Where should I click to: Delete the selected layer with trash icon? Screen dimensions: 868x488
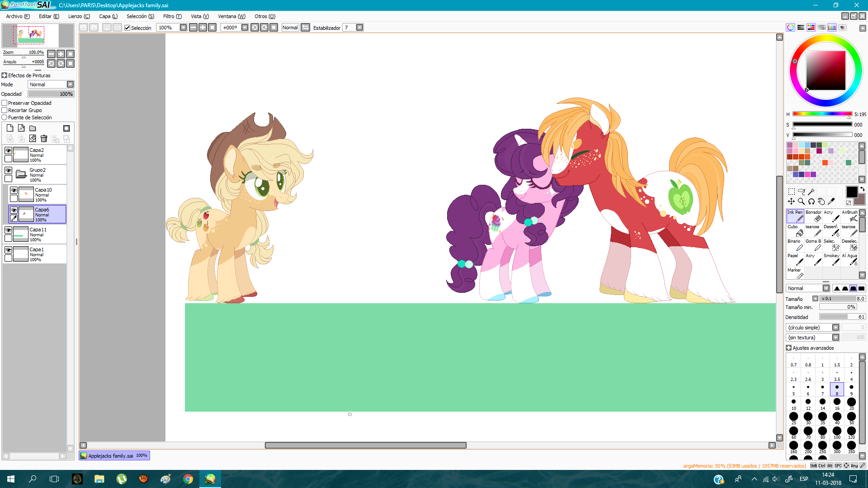click(x=44, y=138)
